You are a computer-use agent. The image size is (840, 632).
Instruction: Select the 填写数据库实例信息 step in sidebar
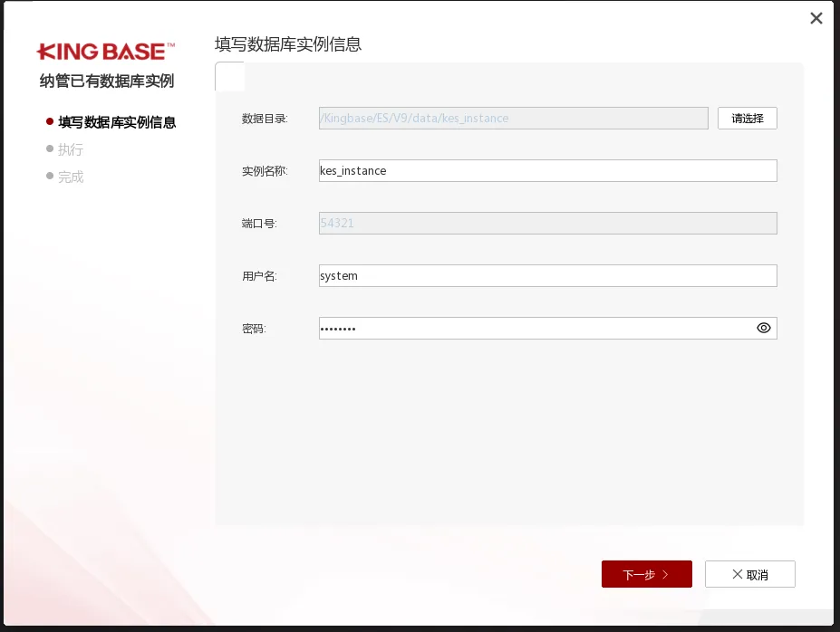tap(117, 122)
